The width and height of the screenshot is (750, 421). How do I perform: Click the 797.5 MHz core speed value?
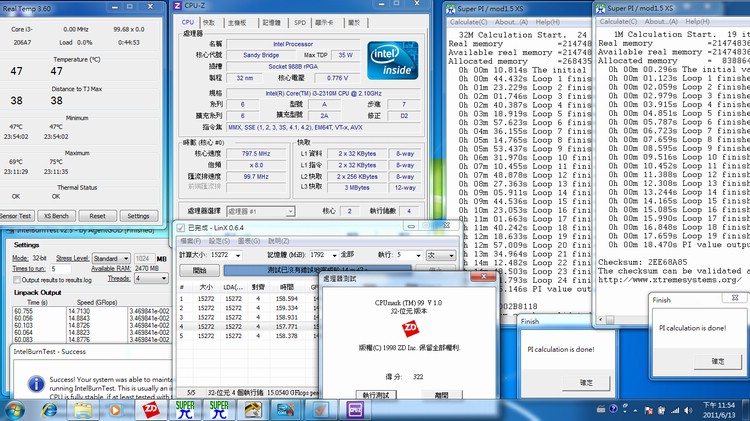coord(256,154)
